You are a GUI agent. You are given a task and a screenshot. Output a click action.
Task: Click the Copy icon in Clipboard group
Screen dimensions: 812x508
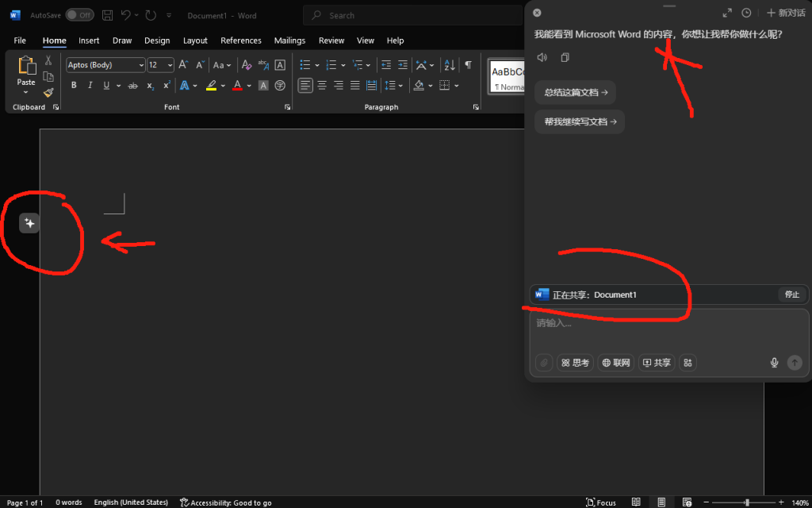click(48, 77)
